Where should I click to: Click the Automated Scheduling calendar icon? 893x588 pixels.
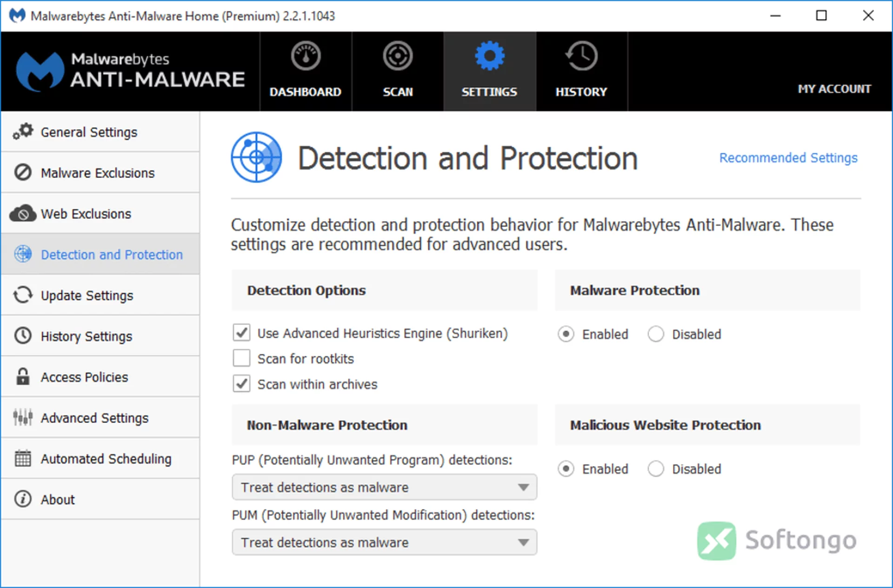[x=23, y=458]
